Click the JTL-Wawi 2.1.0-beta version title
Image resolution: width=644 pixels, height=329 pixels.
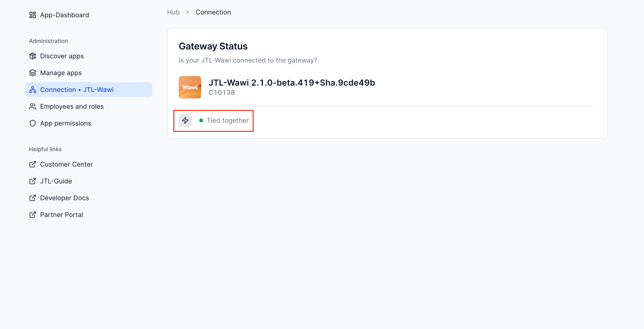291,83
